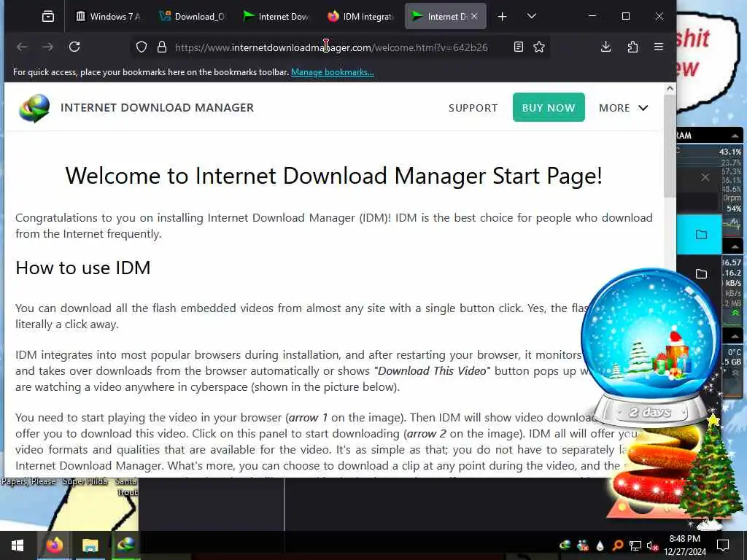Switch to the IDM Integrat tab
This screenshot has height=560, width=747.
coord(360,17)
